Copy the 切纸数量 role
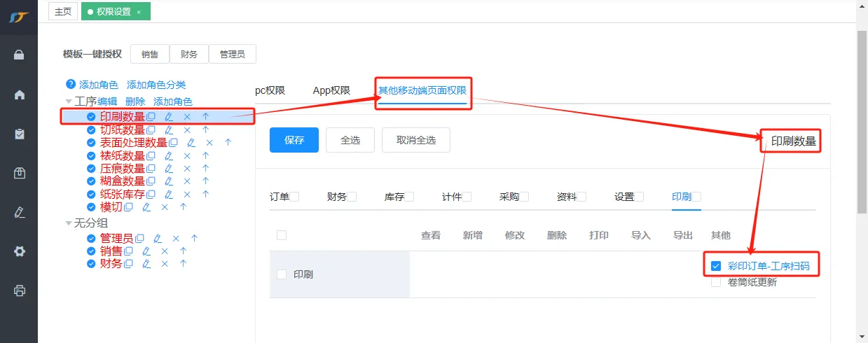868x343 pixels. [x=151, y=130]
